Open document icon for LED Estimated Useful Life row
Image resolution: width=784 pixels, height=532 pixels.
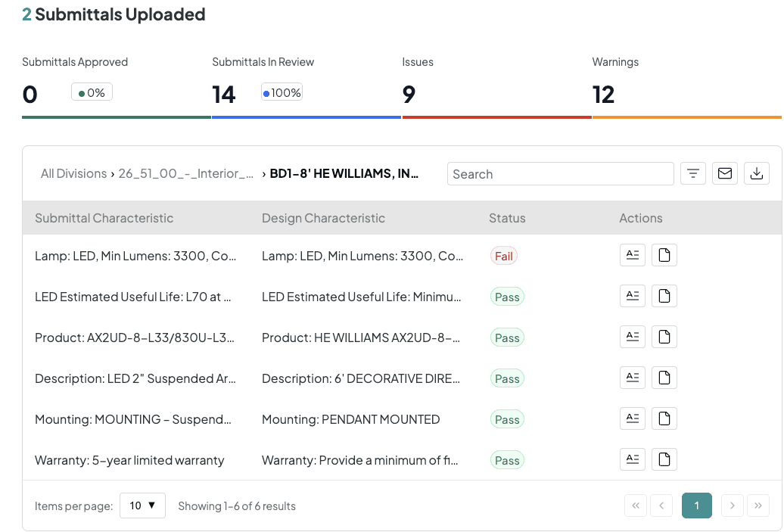tap(664, 296)
